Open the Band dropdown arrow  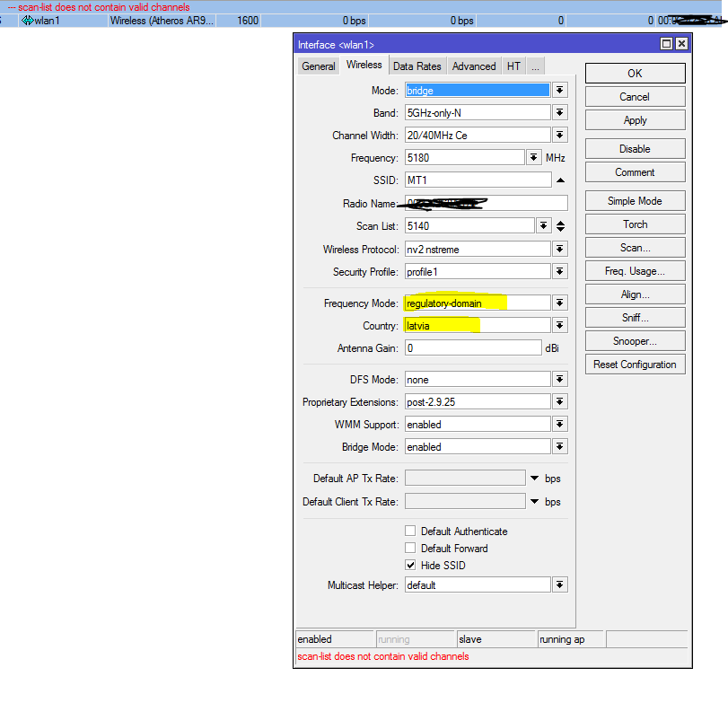[560, 112]
